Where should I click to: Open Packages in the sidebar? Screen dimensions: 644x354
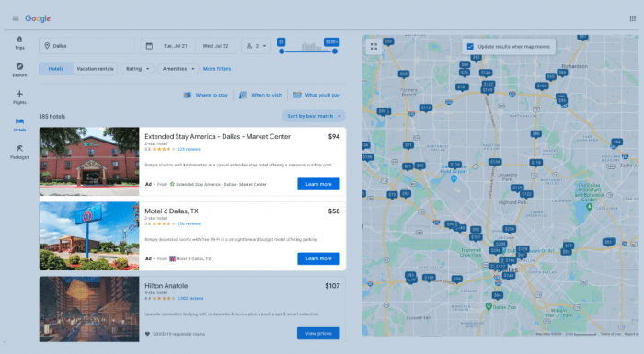[x=19, y=152]
